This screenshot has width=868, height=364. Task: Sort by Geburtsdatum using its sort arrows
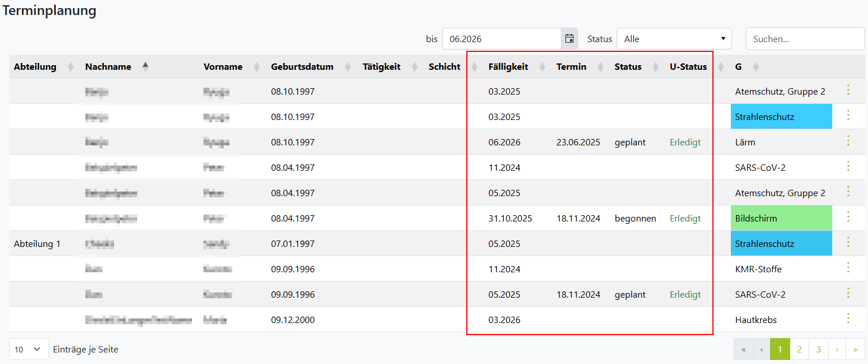(x=348, y=67)
